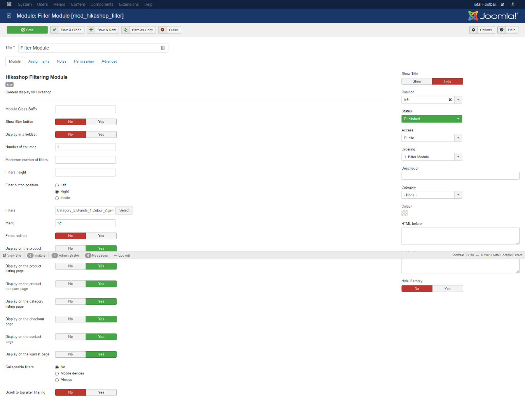Switch to the Permissions tab
Screen dimensions: 525x420
pyautogui.click(x=84, y=61)
